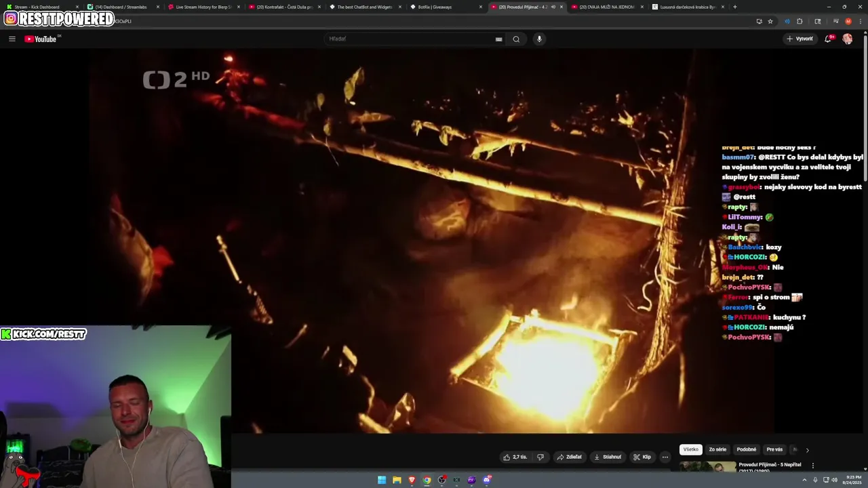Image resolution: width=868 pixels, height=488 pixels.
Task: Select the Všetko filter chip
Action: click(x=690, y=449)
